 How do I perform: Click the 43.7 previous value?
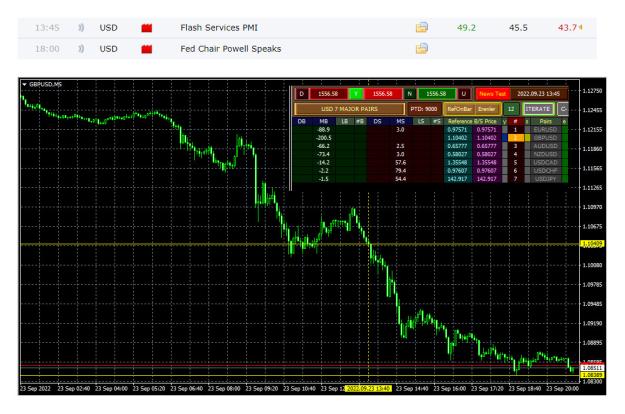click(568, 27)
